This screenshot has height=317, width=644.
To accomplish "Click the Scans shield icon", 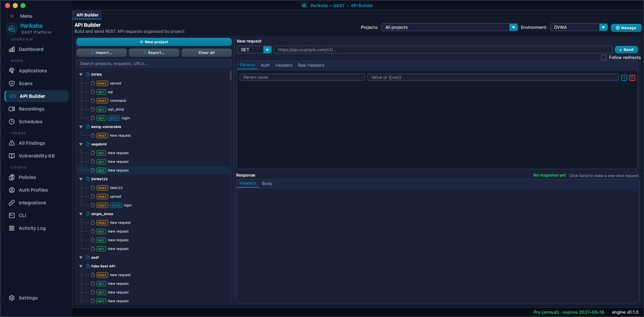I will [x=12, y=83].
